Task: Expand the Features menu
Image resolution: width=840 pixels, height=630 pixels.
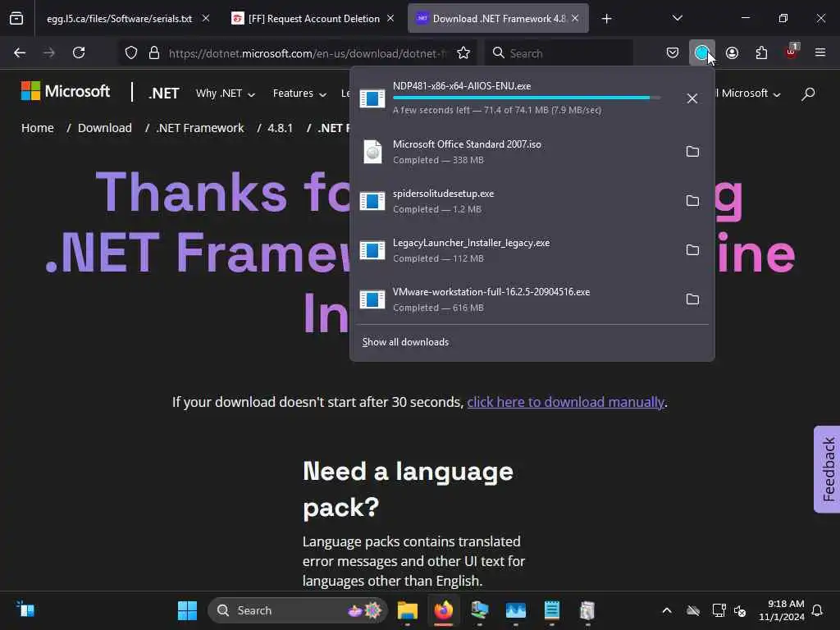Action: click(x=299, y=94)
